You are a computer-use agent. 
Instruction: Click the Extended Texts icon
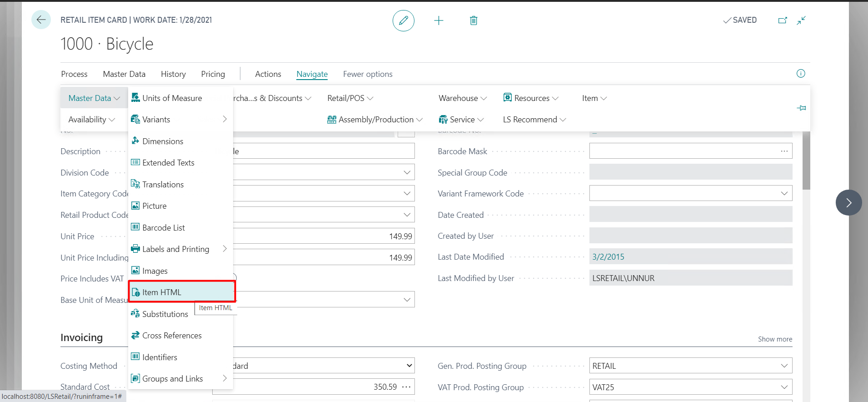135,162
